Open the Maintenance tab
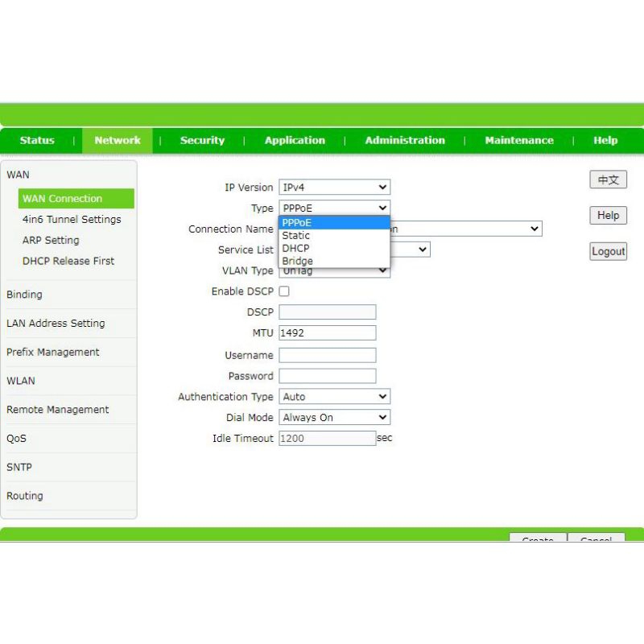The height and width of the screenshot is (644, 644). point(519,140)
